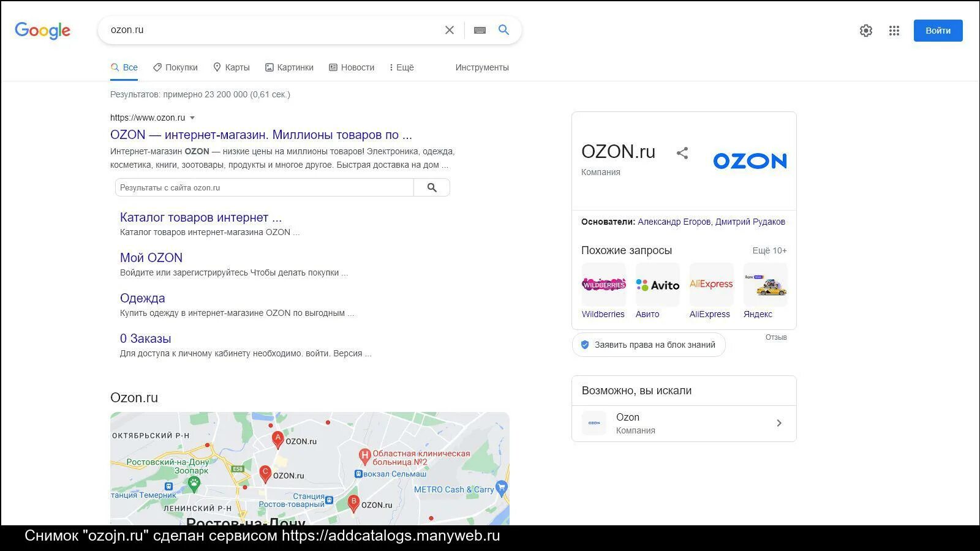Screen dimensions: 980x551
Task: Click map marker B labeled OZON.ru
Action: (x=353, y=503)
